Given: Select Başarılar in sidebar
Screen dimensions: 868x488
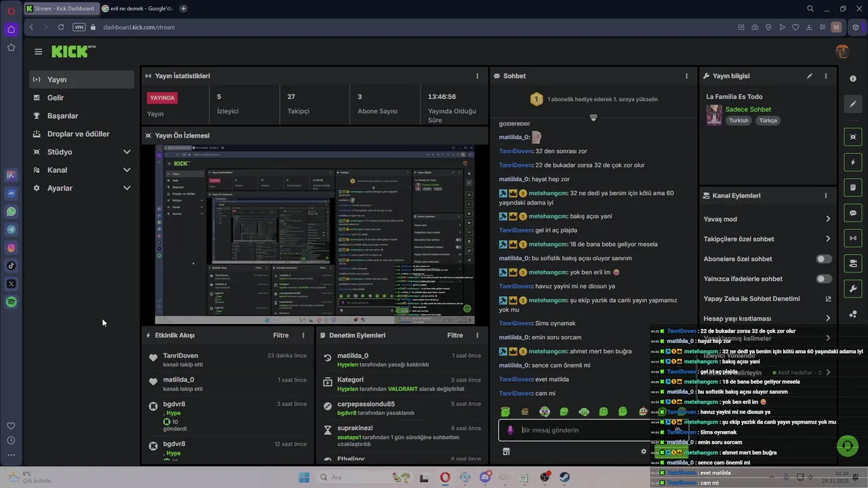Looking at the screenshot, I should (81, 116).
